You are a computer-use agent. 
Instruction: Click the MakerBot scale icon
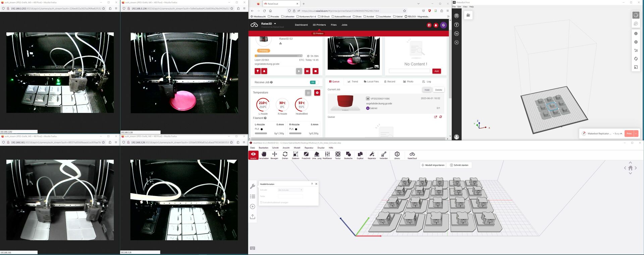click(636, 67)
